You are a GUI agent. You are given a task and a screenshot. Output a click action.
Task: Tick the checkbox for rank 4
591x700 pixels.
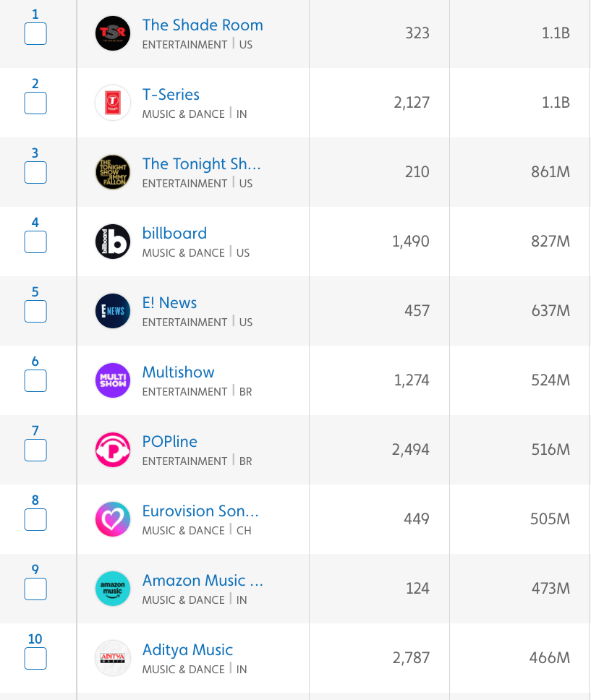pyautogui.click(x=35, y=242)
